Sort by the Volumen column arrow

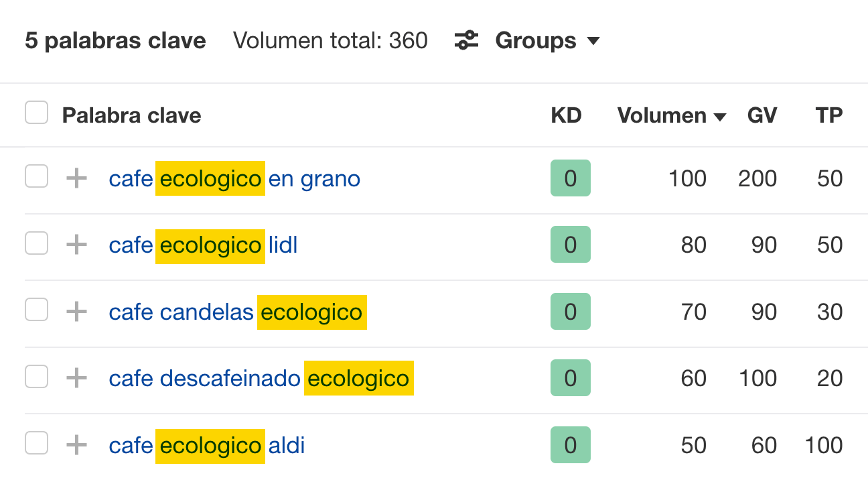tap(720, 117)
